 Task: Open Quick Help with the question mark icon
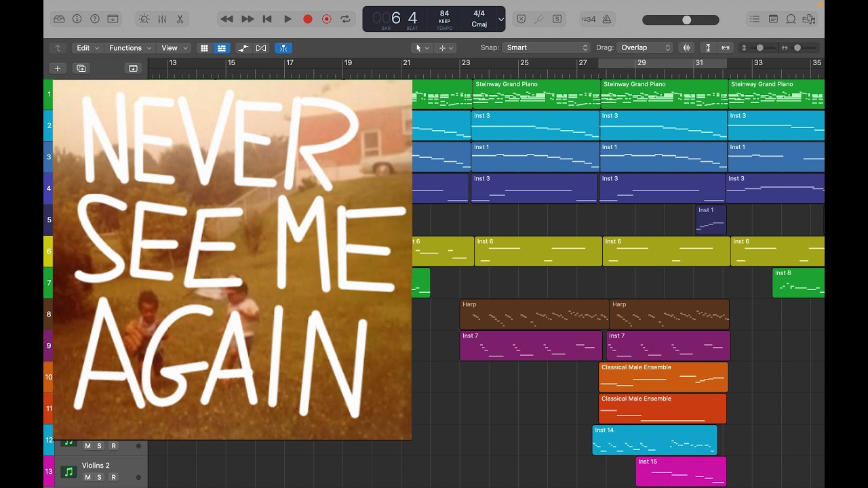pos(95,19)
